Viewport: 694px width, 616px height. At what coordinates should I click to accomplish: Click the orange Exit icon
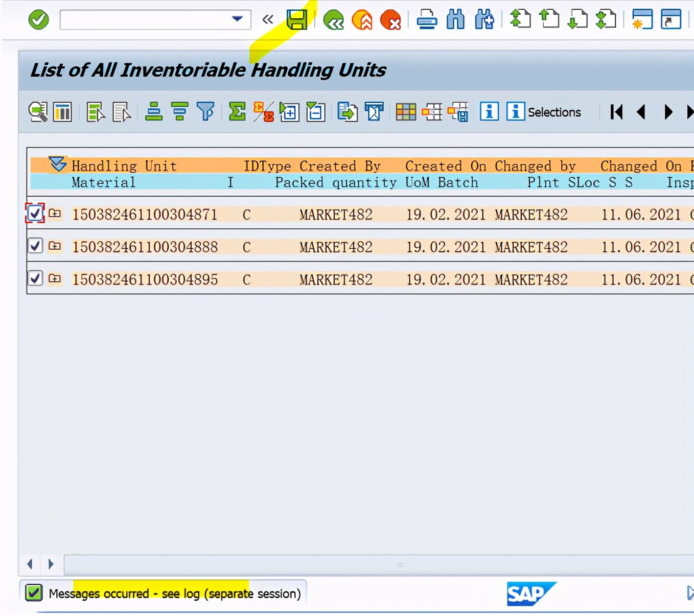coord(362,20)
